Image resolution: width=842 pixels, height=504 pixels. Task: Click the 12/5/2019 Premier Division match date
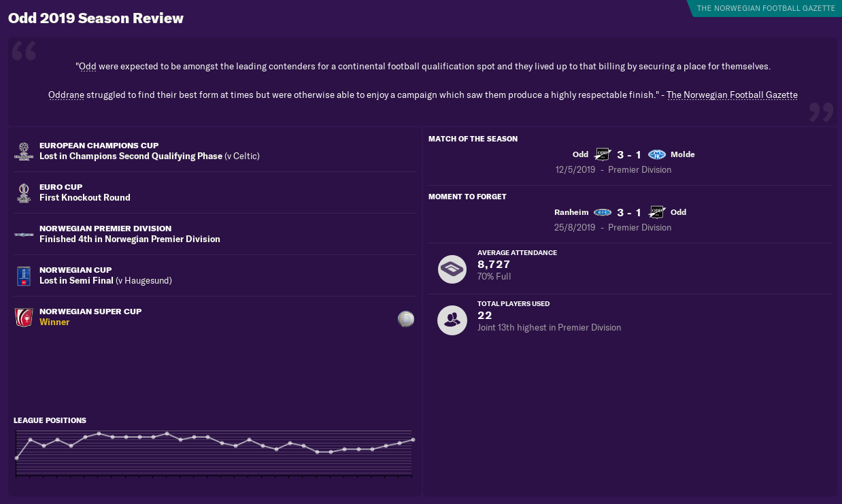click(613, 169)
